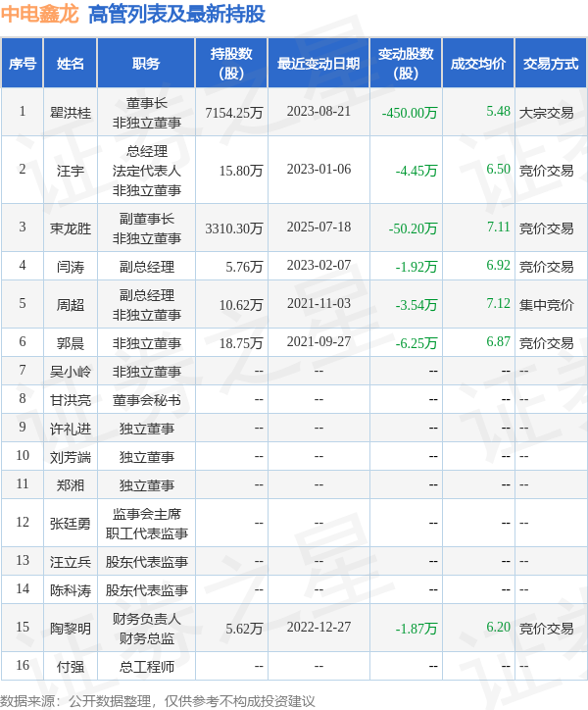Image resolution: width=588 pixels, height=710 pixels.
Task: Click the change value -450.00万
Action: 410,113
